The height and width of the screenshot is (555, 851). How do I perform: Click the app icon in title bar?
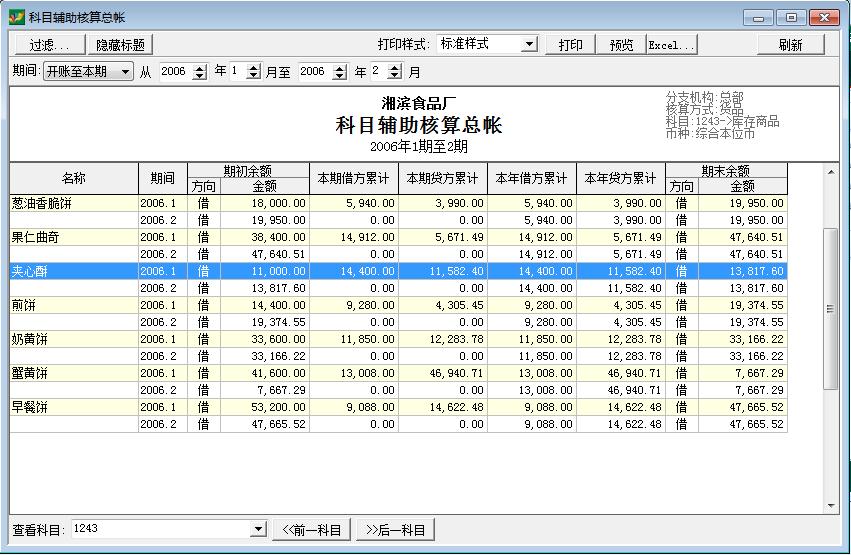click(16, 18)
